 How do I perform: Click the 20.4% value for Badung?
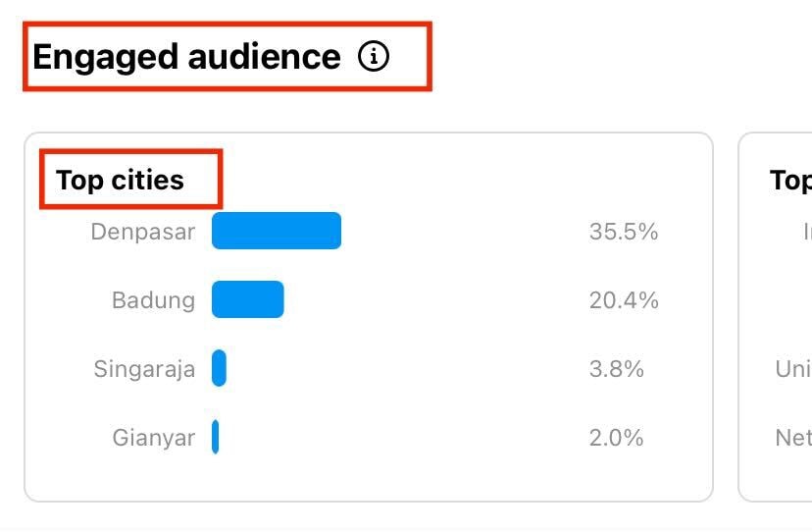(x=623, y=299)
